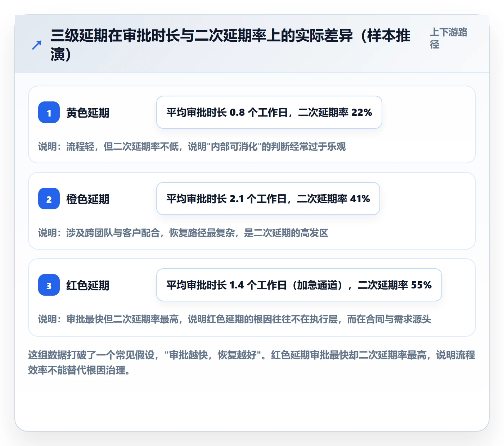Click the box 平均审批时长 1.4 个工作日（加急通道）
Image resolution: width=504 pixels, height=446 pixels.
coord(299,285)
